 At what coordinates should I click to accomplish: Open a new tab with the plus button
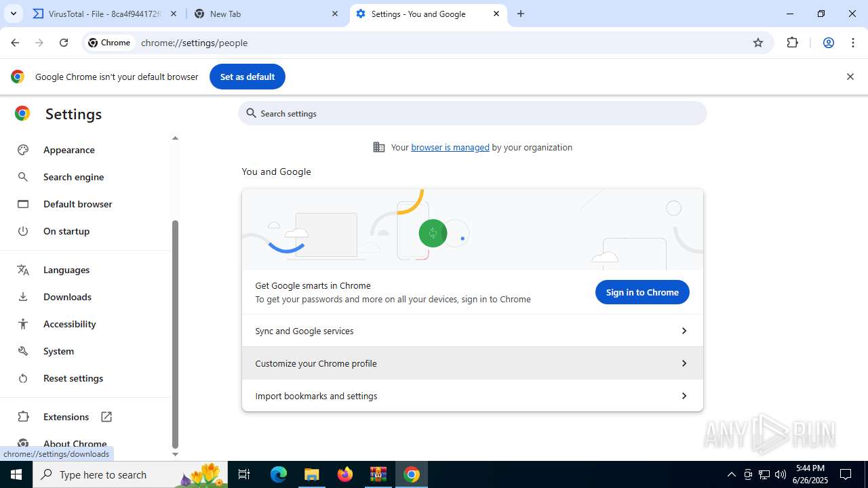[x=521, y=14]
